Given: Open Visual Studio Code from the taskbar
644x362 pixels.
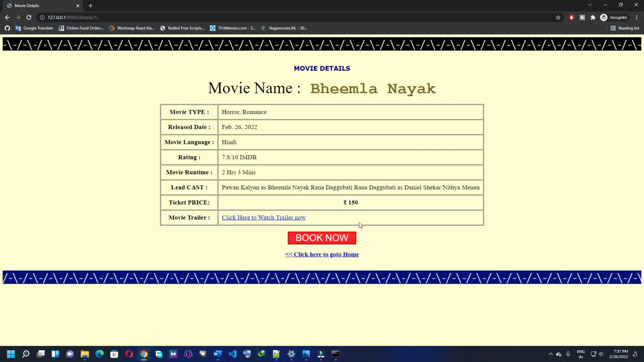Looking at the screenshot, I should pyautogui.click(x=232, y=354).
